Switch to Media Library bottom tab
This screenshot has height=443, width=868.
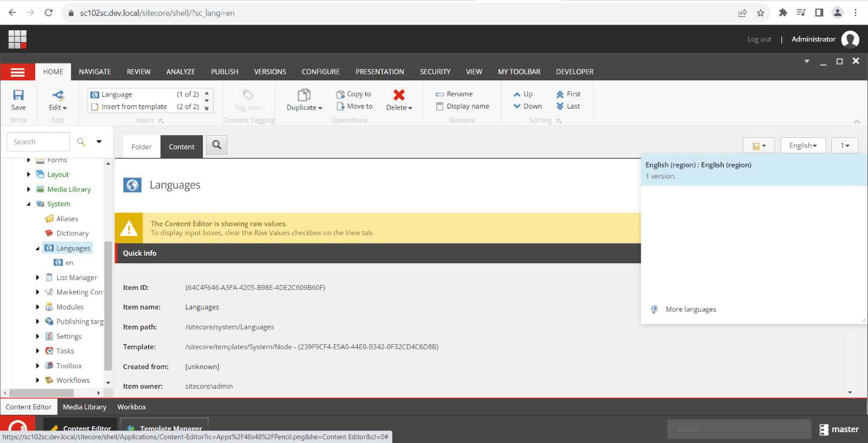pyautogui.click(x=85, y=407)
